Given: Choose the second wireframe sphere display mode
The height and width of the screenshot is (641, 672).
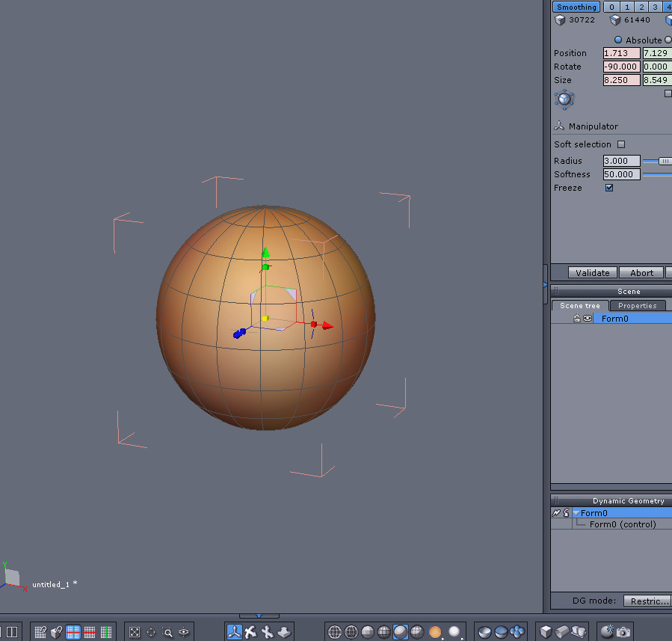Looking at the screenshot, I should click(x=351, y=631).
